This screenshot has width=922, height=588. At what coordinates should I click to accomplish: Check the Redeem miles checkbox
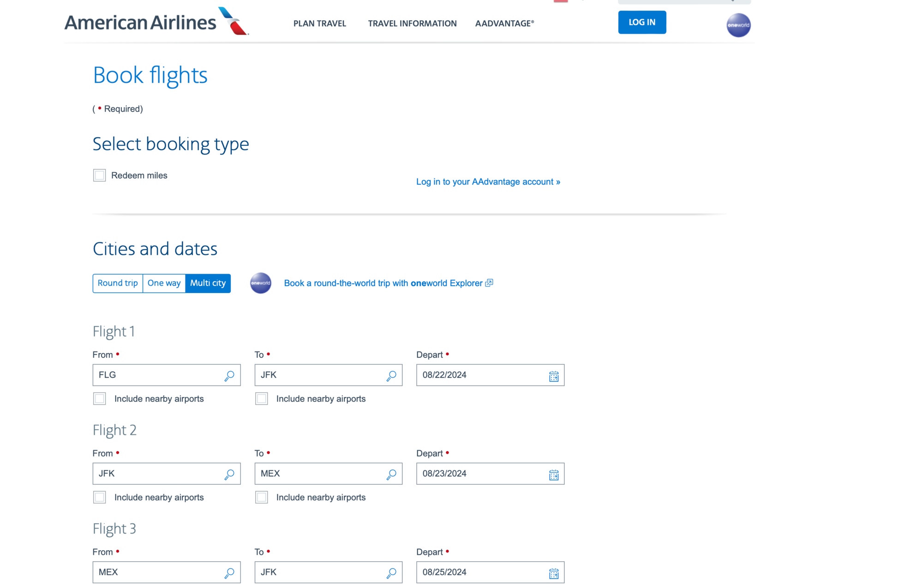99,175
